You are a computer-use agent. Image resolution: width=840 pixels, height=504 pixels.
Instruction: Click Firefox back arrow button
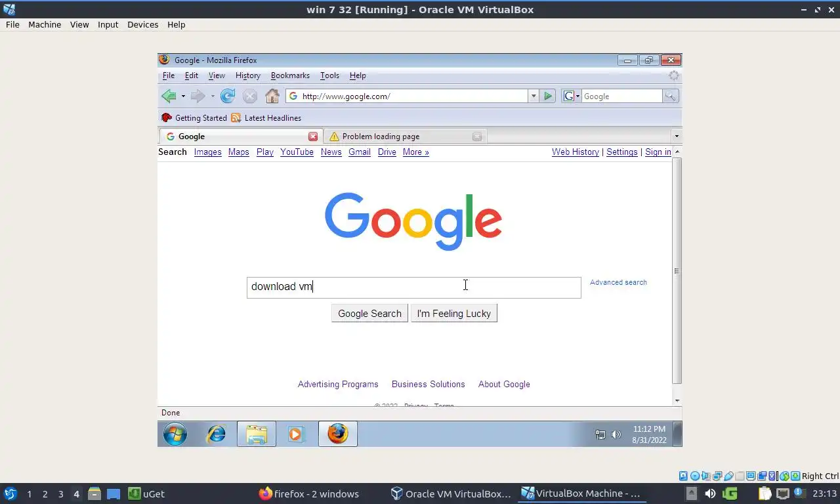[x=169, y=96]
